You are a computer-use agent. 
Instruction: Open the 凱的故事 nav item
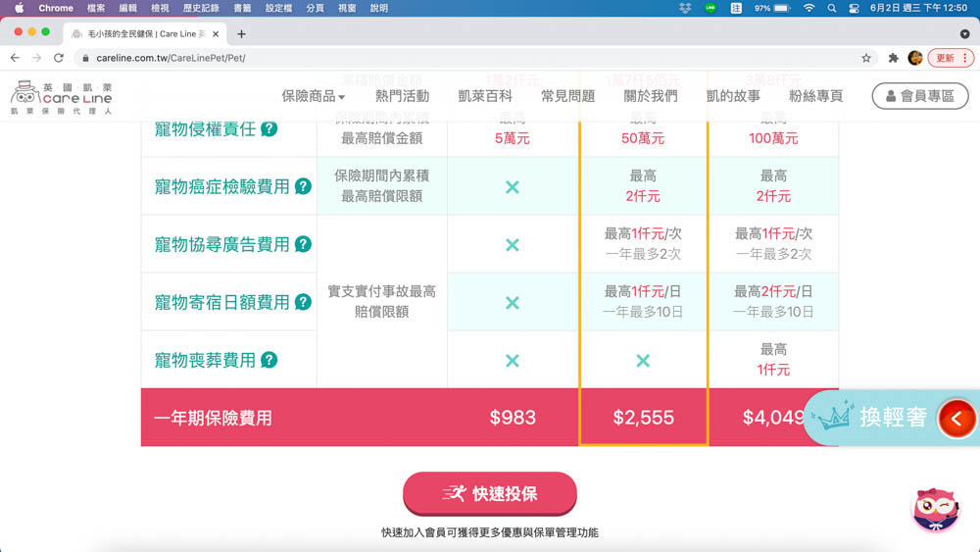coord(733,96)
